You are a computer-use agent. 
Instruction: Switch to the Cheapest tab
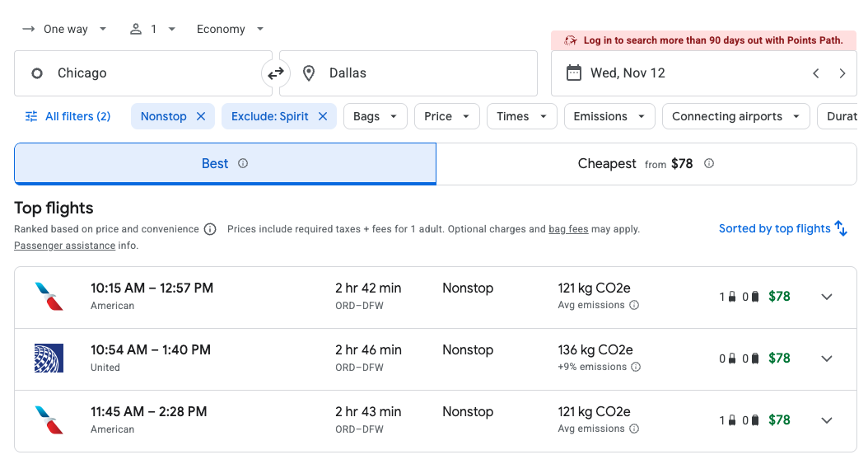646,164
